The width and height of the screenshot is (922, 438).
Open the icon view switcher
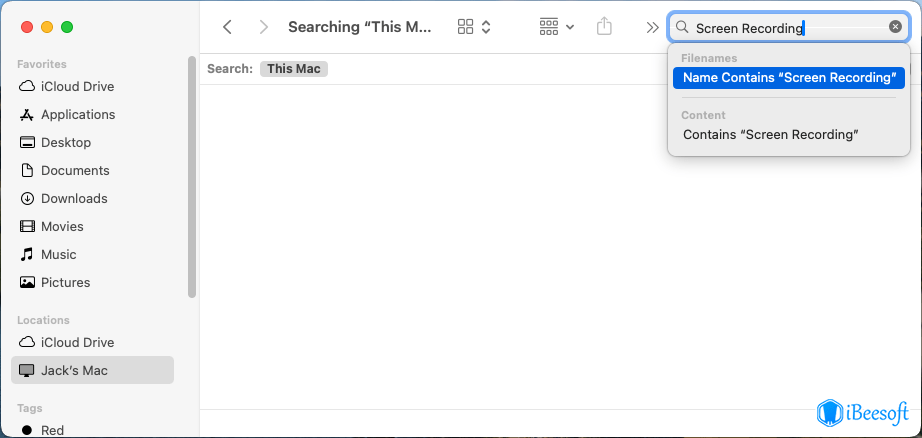[x=474, y=27]
